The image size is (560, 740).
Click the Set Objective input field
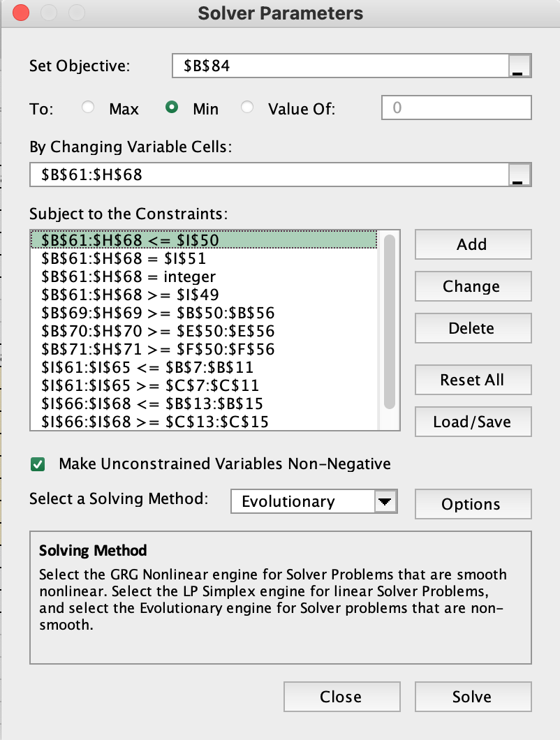coord(341,66)
